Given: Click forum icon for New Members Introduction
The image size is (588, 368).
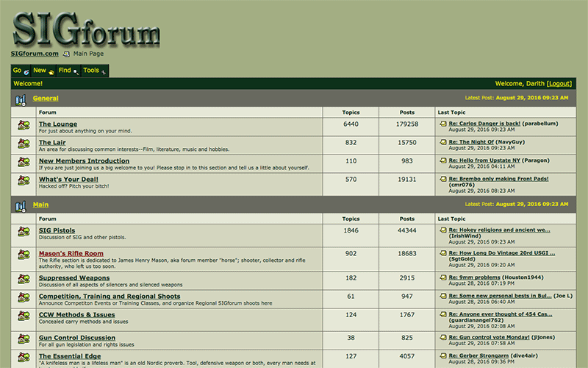Looking at the screenshot, I should [24, 162].
